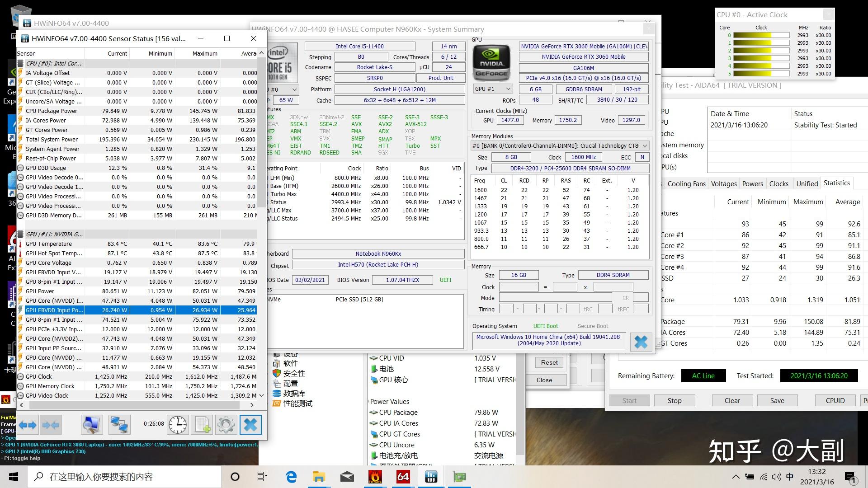
Task: Click the blue X button in System Summary
Action: point(641,342)
